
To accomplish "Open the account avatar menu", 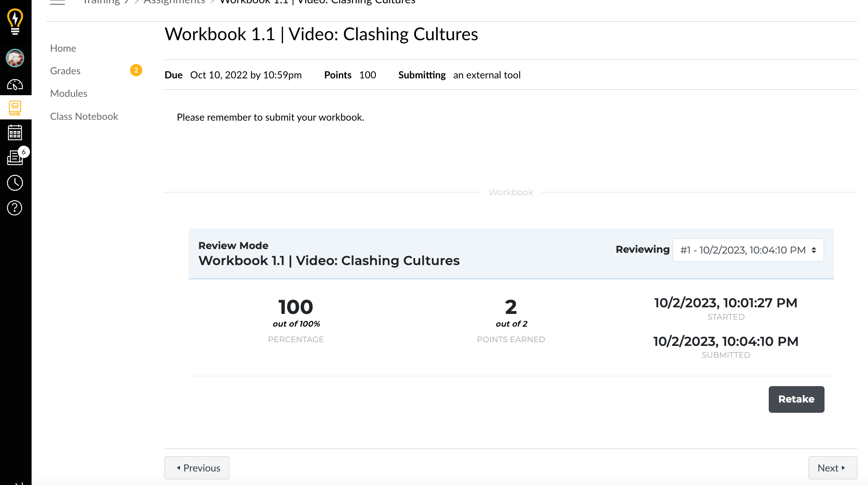I will click(x=15, y=58).
